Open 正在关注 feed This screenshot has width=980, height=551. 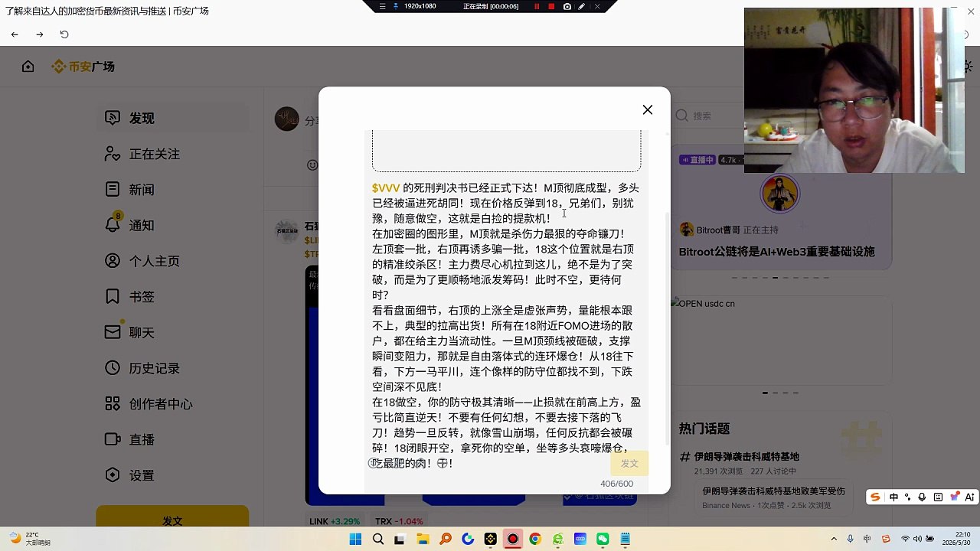click(x=142, y=154)
